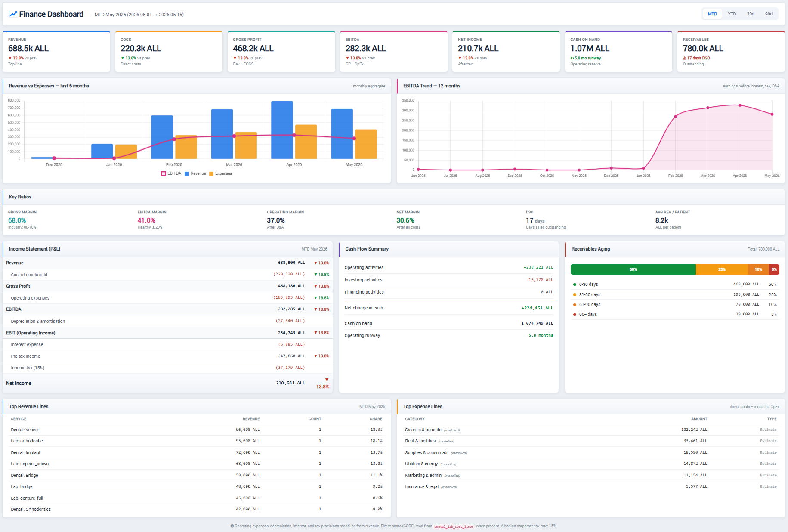Click the Apr 2026 blue revenue bar
The image size is (788, 532).
point(282,130)
